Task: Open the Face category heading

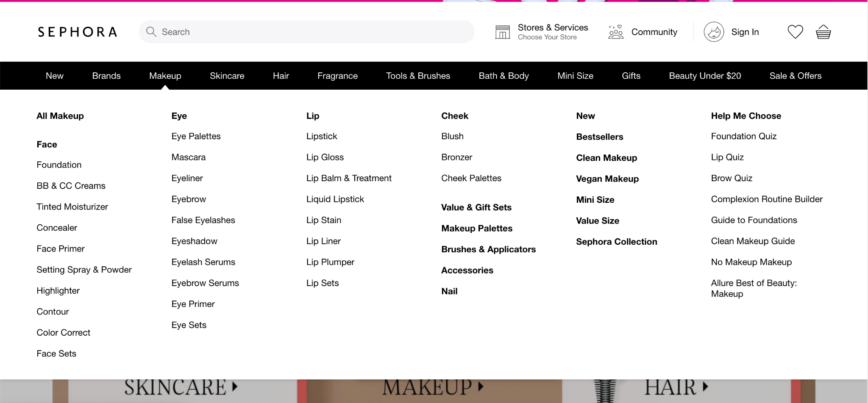Action: click(x=47, y=144)
